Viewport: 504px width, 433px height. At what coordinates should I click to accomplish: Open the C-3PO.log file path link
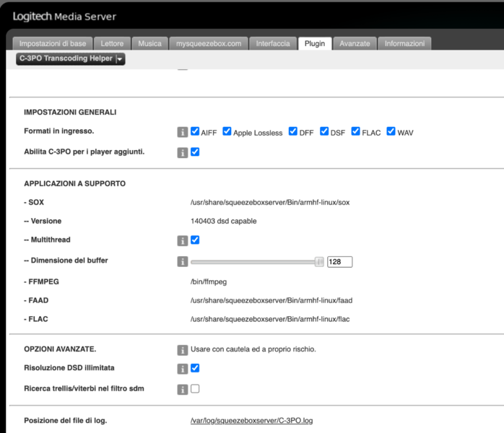(251, 420)
